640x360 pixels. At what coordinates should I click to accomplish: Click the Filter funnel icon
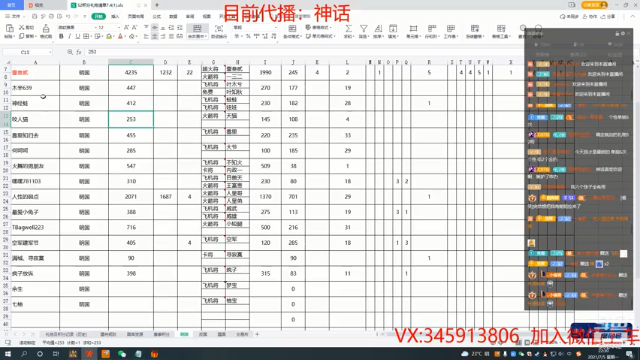pos(363,28)
